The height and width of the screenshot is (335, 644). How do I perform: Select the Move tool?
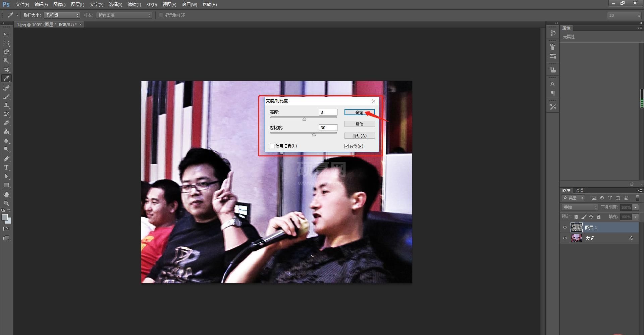(x=6, y=35)
